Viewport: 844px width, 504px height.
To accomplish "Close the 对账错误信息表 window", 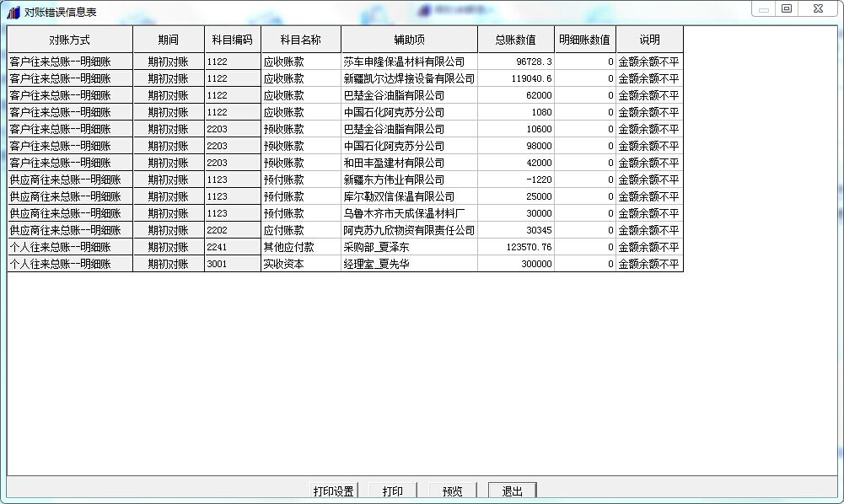I will click(818, 8).
